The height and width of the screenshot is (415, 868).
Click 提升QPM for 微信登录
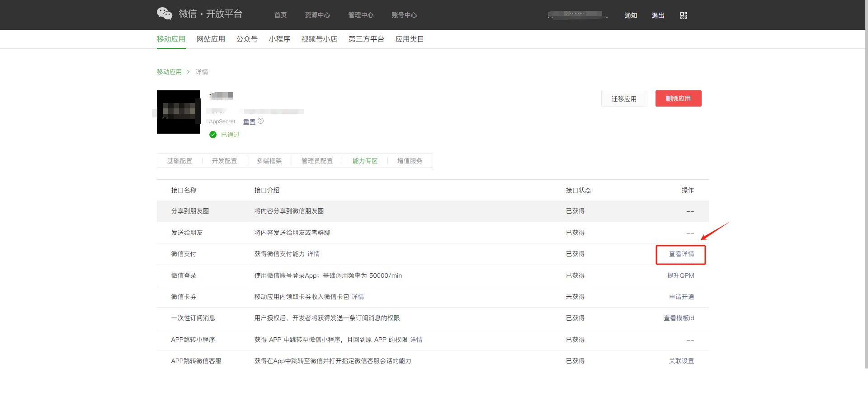680,275
